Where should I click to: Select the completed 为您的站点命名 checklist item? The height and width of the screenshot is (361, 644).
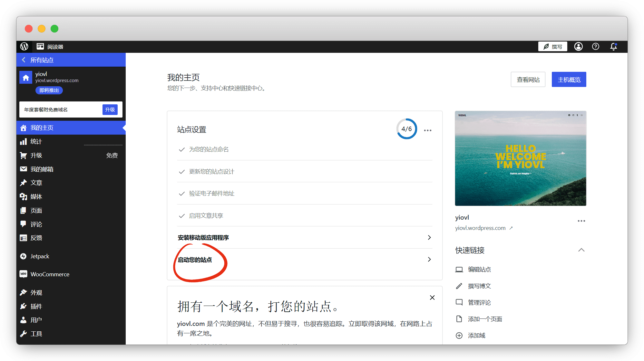[x=209, y=149]
